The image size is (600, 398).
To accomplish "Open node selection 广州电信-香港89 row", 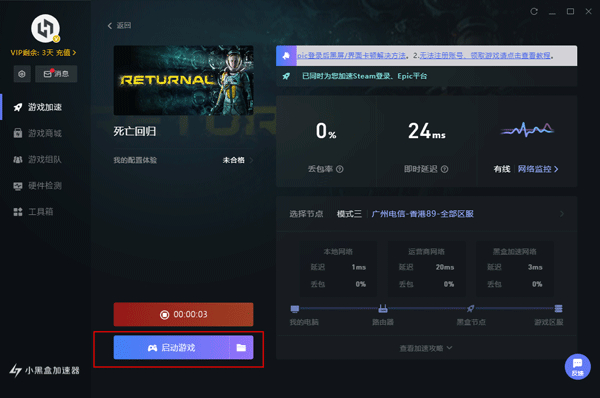I will click(x=427, y=214).
